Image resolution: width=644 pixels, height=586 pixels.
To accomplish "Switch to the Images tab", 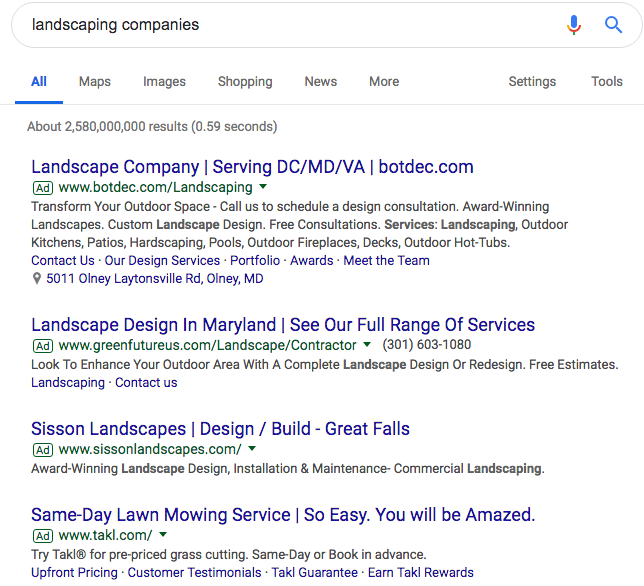I will (164, 81).
